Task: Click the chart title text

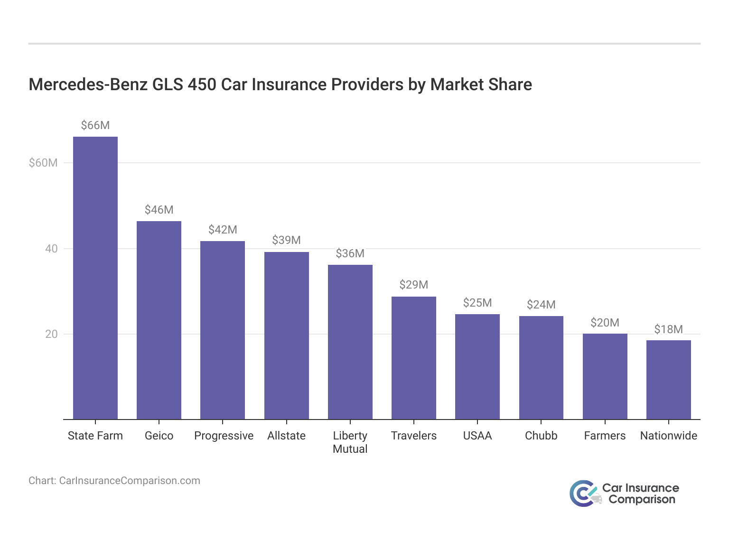Action: [280, 84]
